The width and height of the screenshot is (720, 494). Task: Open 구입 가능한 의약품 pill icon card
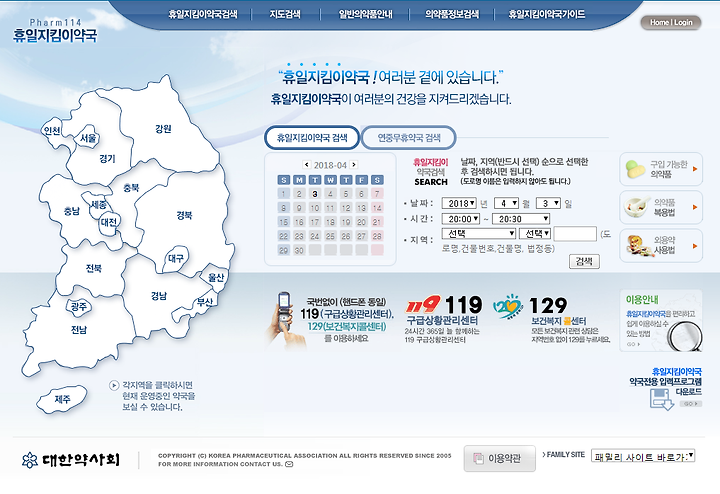pyautogui.click(x=661, y=169)
